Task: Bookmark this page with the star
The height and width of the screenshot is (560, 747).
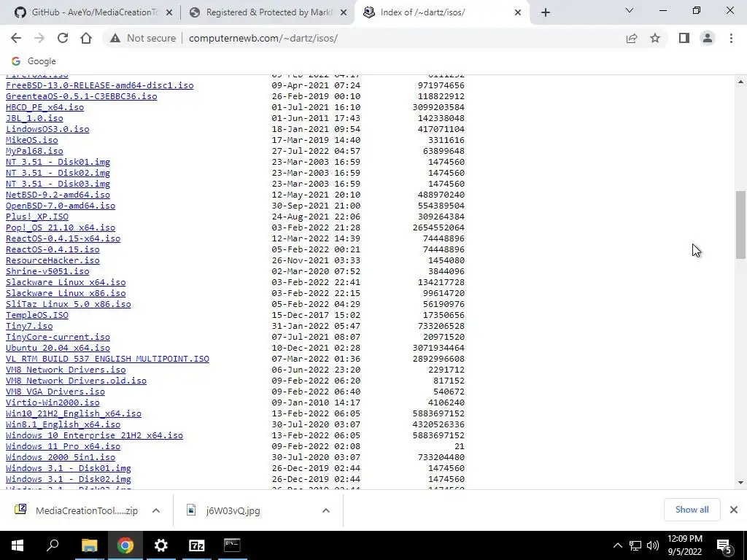Action: pos(655,38)
